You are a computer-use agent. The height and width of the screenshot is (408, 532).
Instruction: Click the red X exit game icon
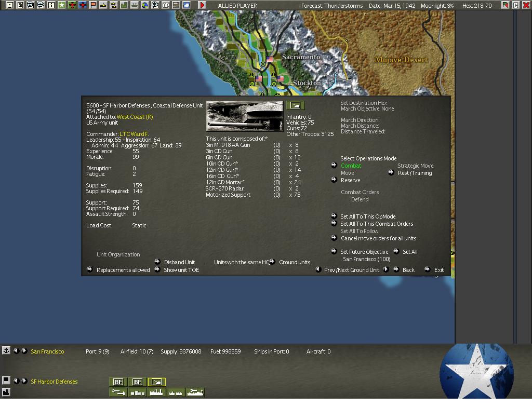click(x=526, y=5)
